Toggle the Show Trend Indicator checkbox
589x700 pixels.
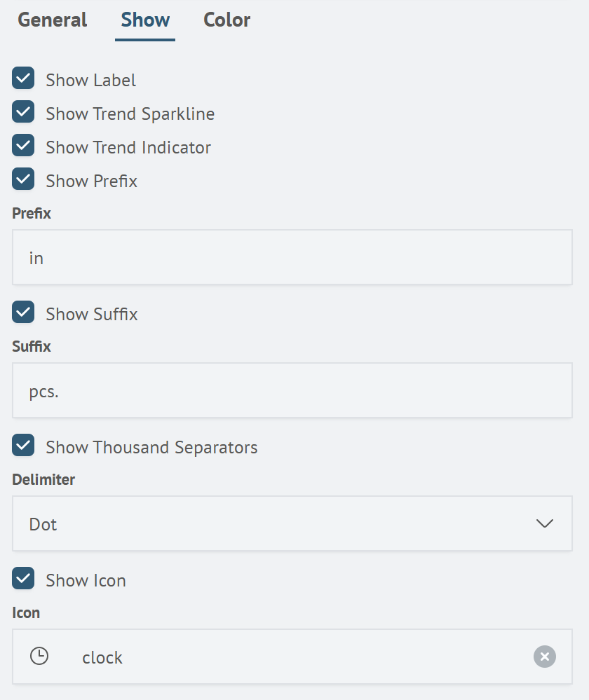[x=23, y=146]
